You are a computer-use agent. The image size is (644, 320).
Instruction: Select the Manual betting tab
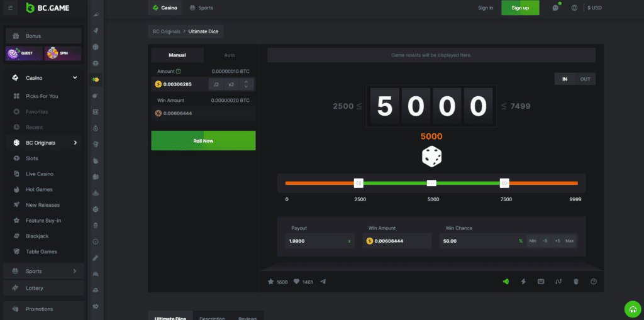[x=177, y=55]
